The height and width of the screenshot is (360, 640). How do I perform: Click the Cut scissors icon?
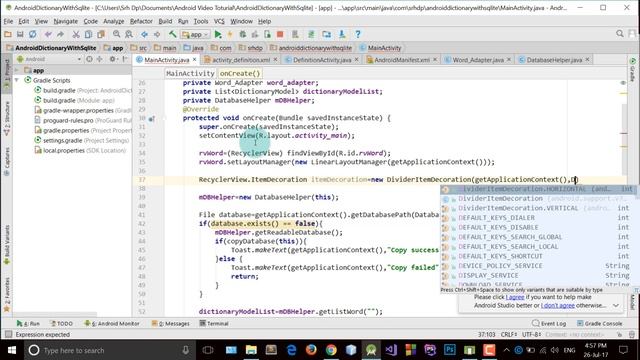76,34
